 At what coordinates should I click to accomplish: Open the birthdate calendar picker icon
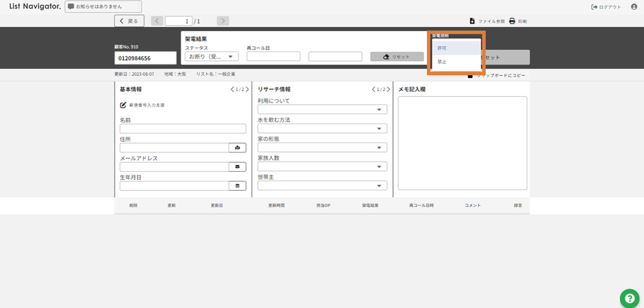[x=237, y=186]
